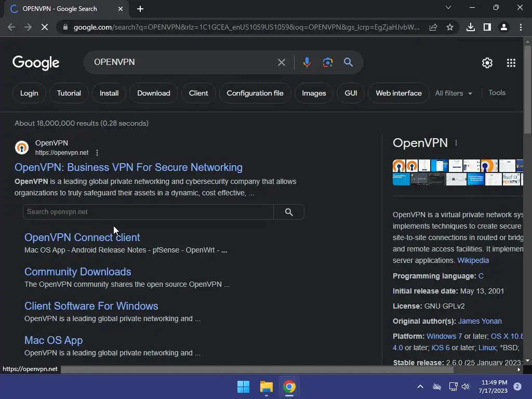Select the Client filter chip

pyautogui.click(x=198, y=93)
